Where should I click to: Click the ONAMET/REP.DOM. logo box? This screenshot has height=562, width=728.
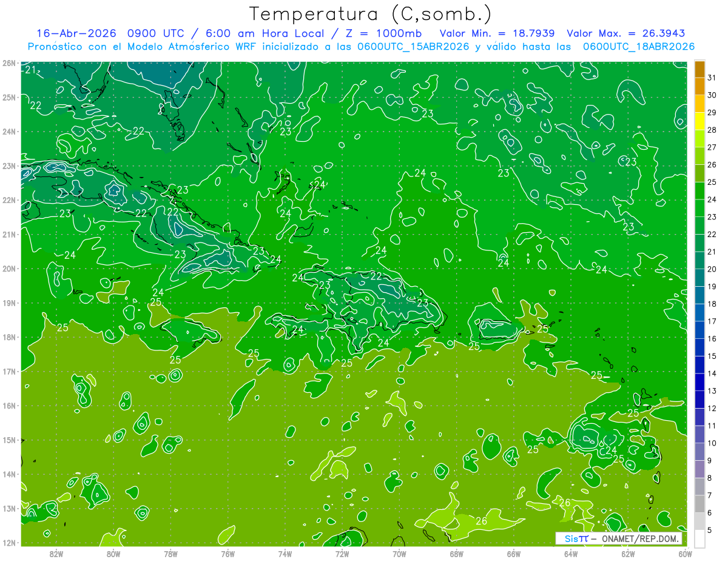pyautogui.click(x=619, y=538)
